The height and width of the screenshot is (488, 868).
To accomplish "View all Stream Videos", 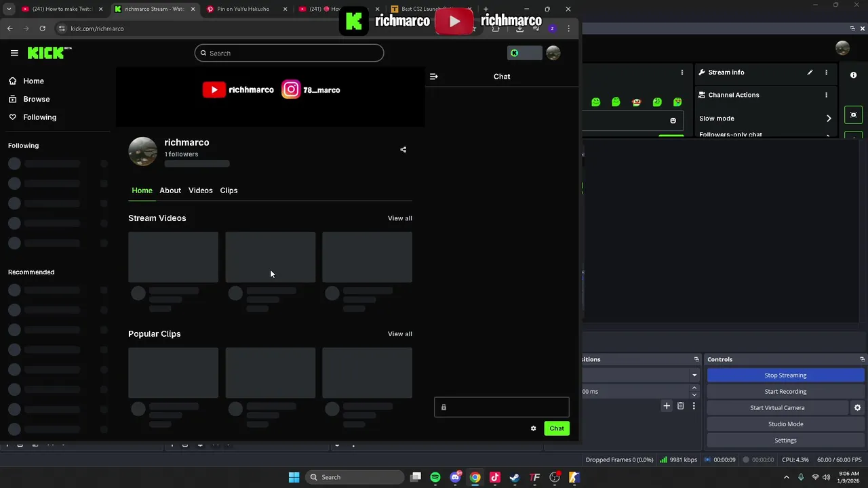I will pyautogui.click(x=400, y=218).
